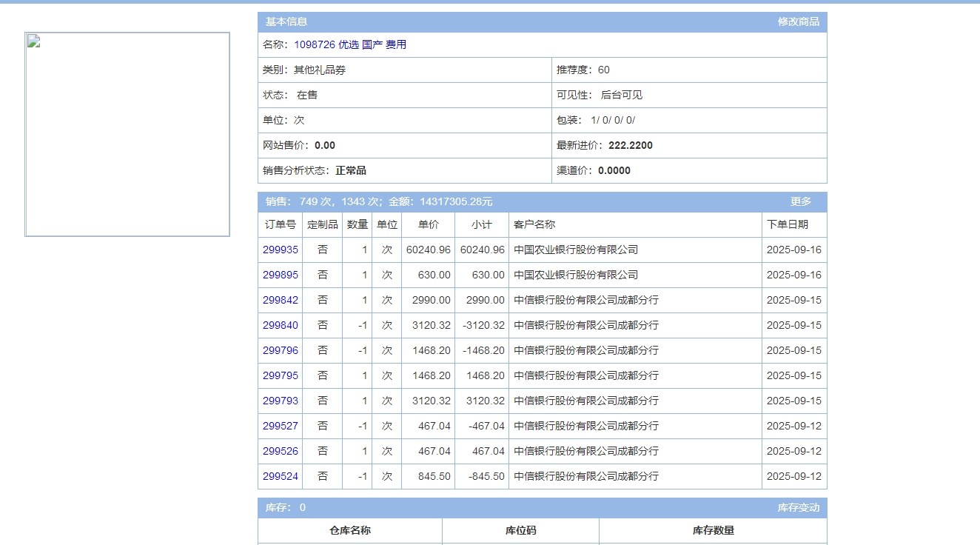The width and height of the screenshot is (980, 545).
Task: View order 299527
Action: tap(280, 427)
